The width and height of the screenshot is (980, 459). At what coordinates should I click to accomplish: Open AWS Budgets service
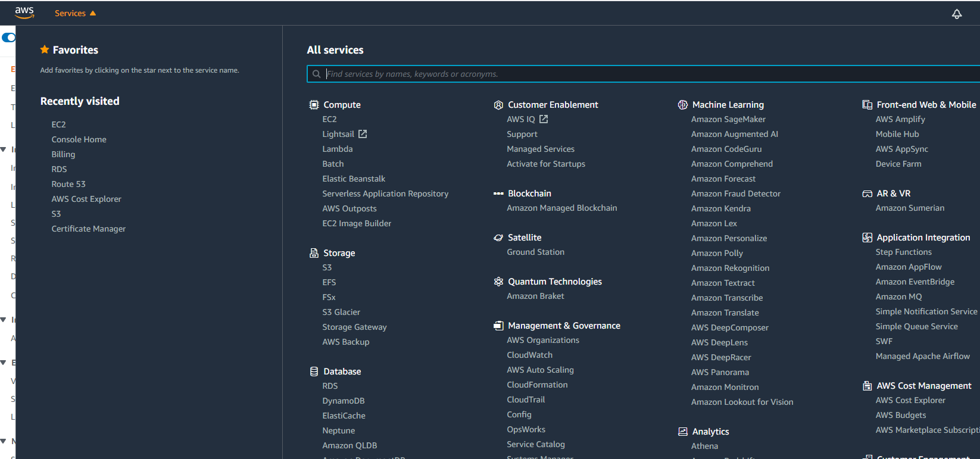[901, 415]
